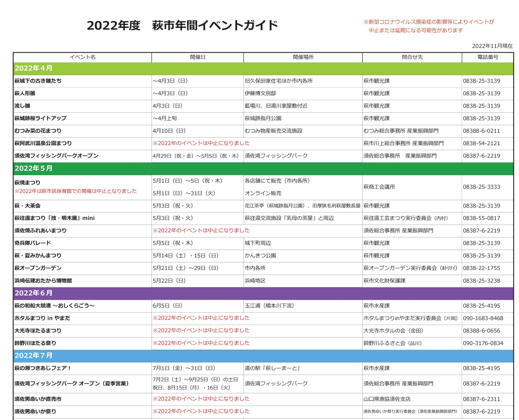519x420 pixels.
Task: Click event name 流し雛
Action: [22, 106]
